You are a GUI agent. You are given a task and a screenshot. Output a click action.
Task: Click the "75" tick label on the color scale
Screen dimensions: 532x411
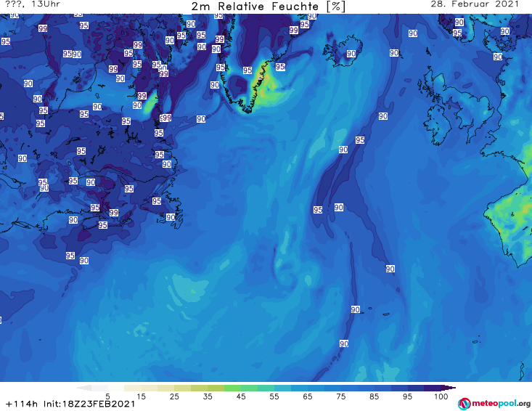click(340, 396)
